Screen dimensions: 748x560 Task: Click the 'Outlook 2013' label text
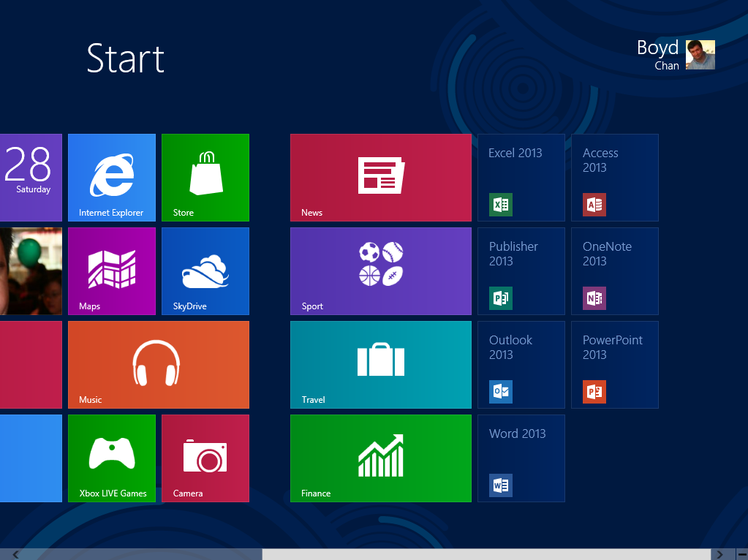click(510, 347)
